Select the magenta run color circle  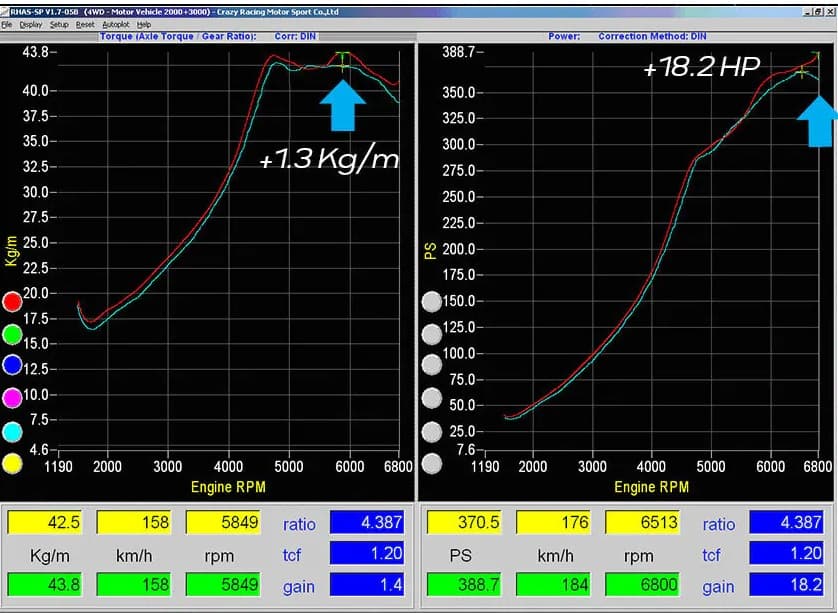tap(12, 399)
